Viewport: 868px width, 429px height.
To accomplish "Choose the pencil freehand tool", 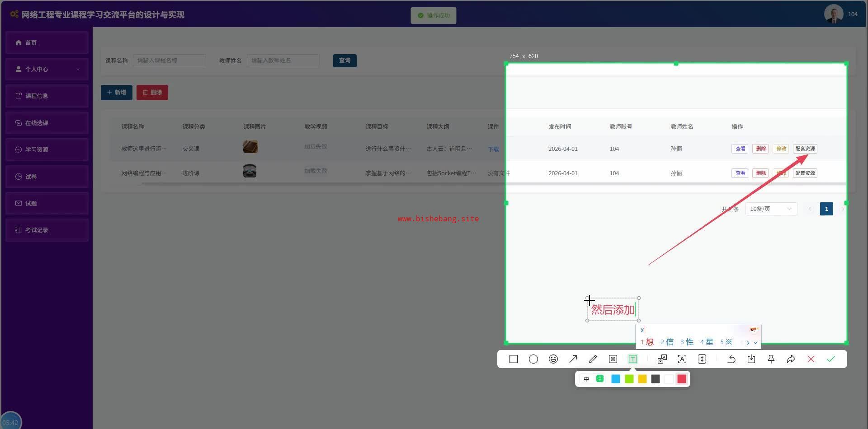I will click(593, 359).
